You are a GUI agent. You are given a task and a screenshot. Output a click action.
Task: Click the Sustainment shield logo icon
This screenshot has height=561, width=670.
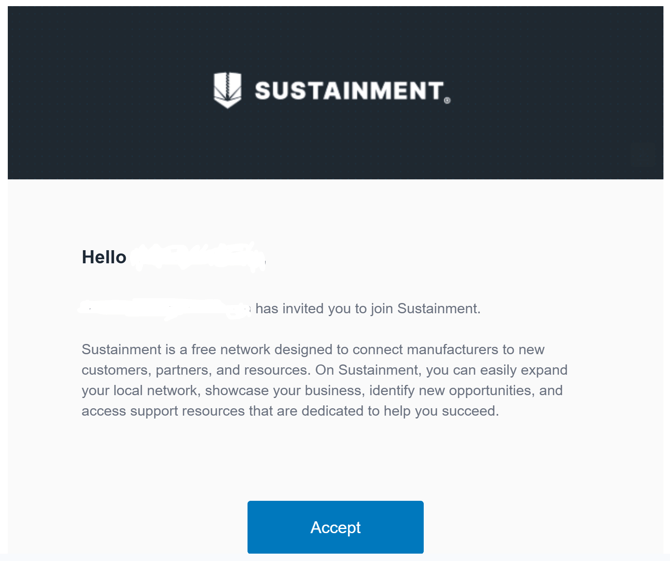pos(228,90)
